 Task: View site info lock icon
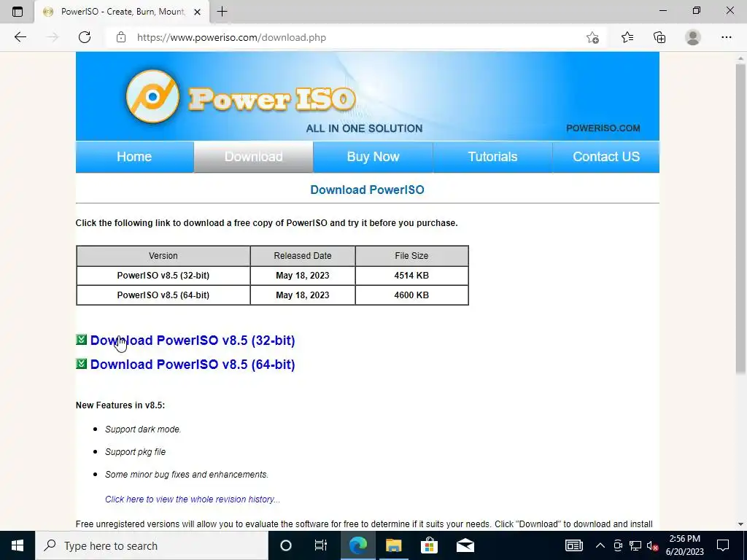(121, 37)
